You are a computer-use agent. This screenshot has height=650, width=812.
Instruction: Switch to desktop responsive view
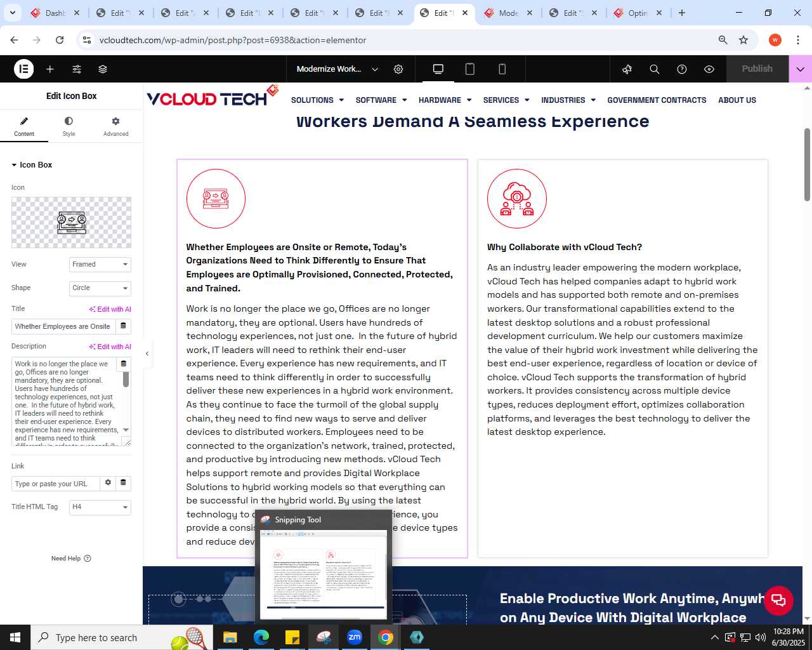(438, 69)
